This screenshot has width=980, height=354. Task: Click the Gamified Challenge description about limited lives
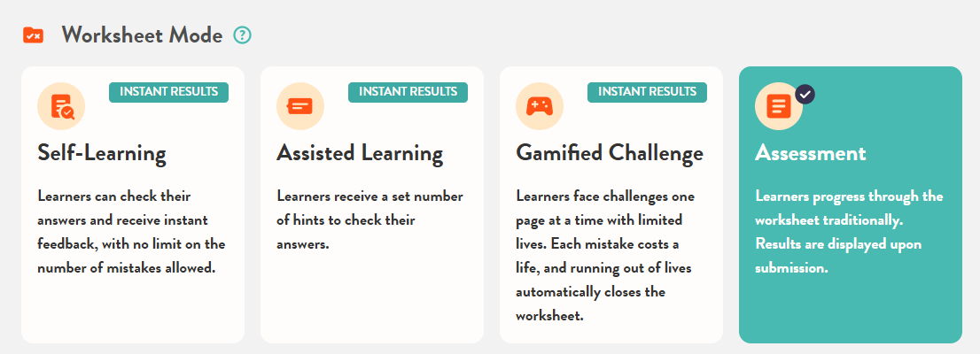click(605, 255)
